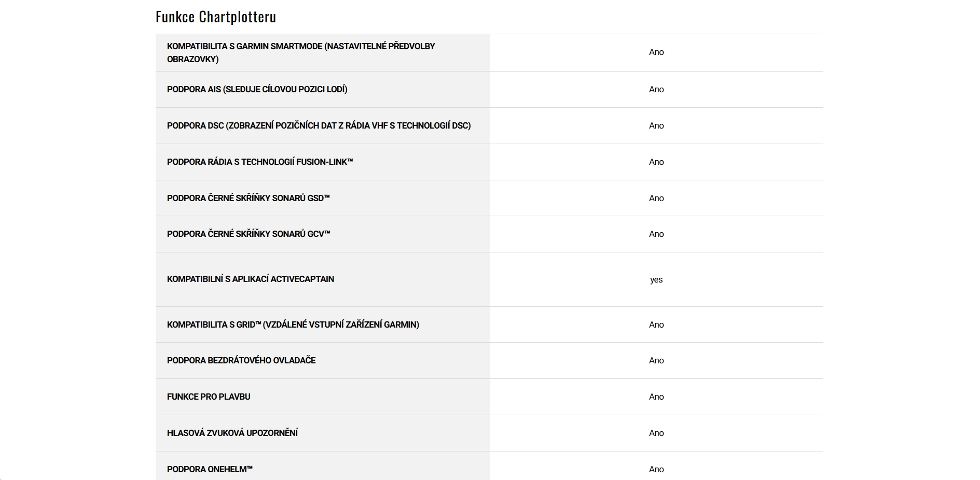Click the Ano value for SmartMode compatibility
The width and height of the screenshot is (980, 480).
coord(656,52)
